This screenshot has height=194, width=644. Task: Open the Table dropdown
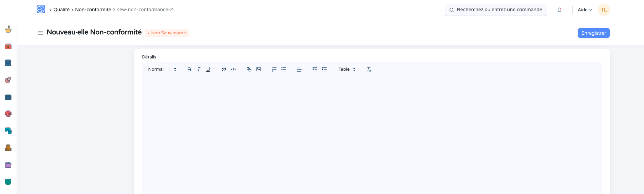347,69
